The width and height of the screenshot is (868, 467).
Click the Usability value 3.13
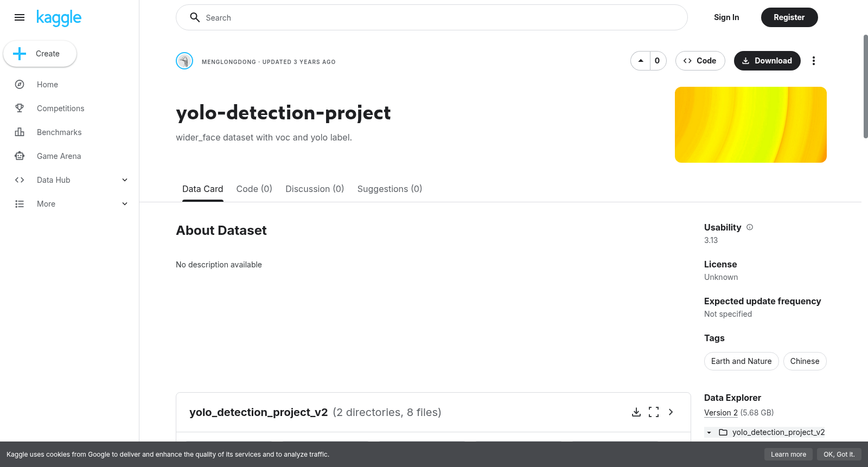pyautogui.click(x=711, y=240)
